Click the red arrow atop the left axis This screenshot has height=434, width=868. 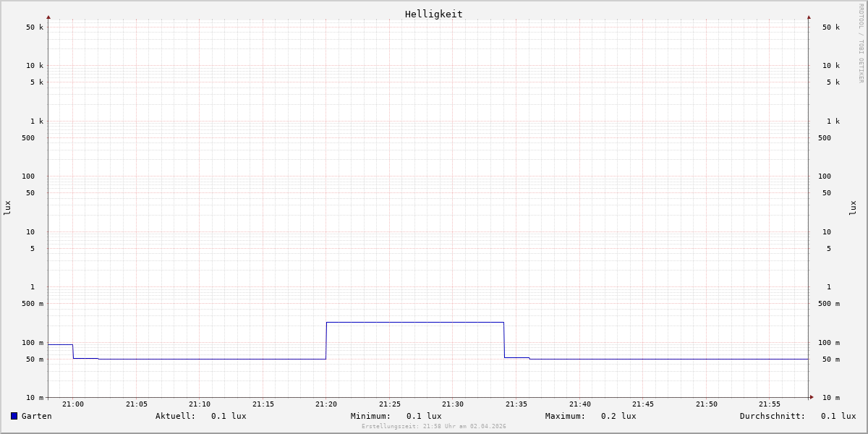48,17
